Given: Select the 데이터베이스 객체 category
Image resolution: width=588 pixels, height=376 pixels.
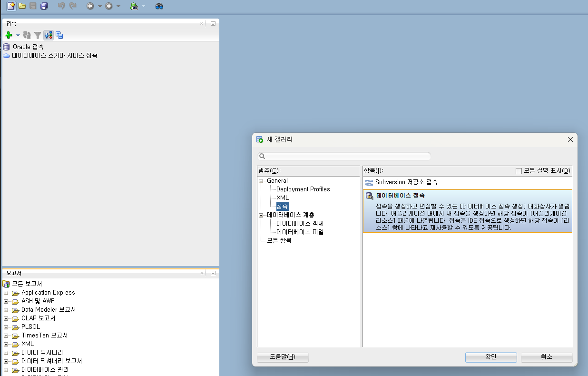Looking at the screenshot, I should point(300,224).
